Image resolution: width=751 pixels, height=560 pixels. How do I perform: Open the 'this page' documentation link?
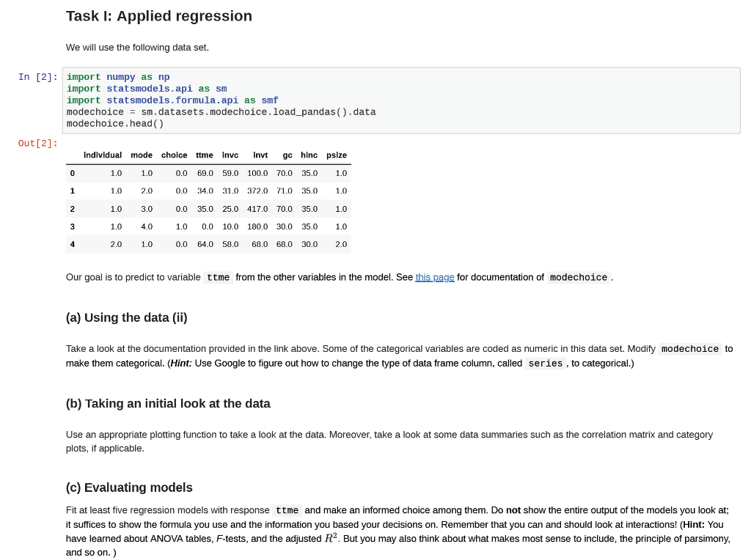[434, 277]
